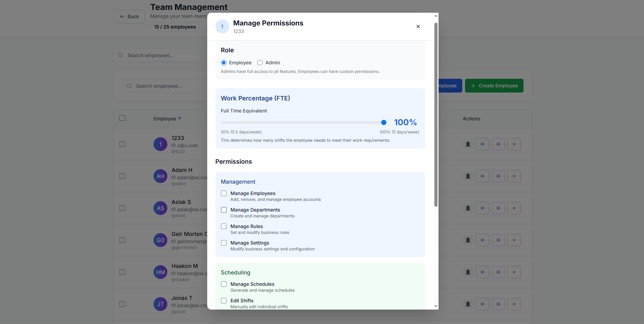644x324 pixels.
Task: Click the permissions gear icon for 1233
Action: pos(498,144)
